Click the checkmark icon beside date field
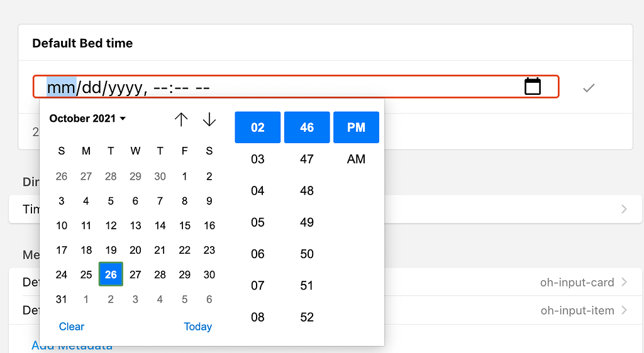Image resolution: width=644 pixels, height=353 pixels. point(589,88)
